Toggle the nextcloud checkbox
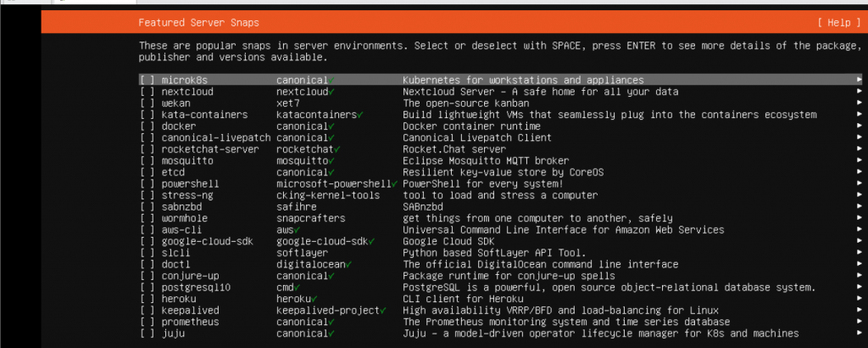 coord(147,92)
